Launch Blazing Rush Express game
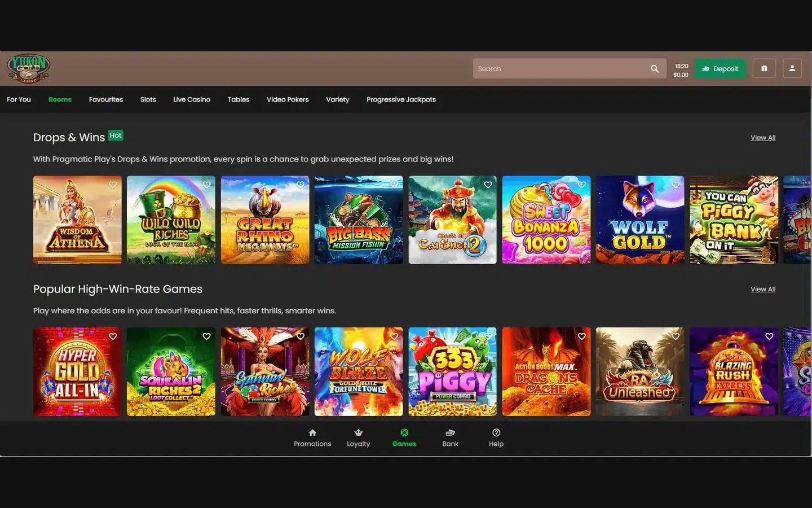The image size is (812, 508). click(734, 371)
